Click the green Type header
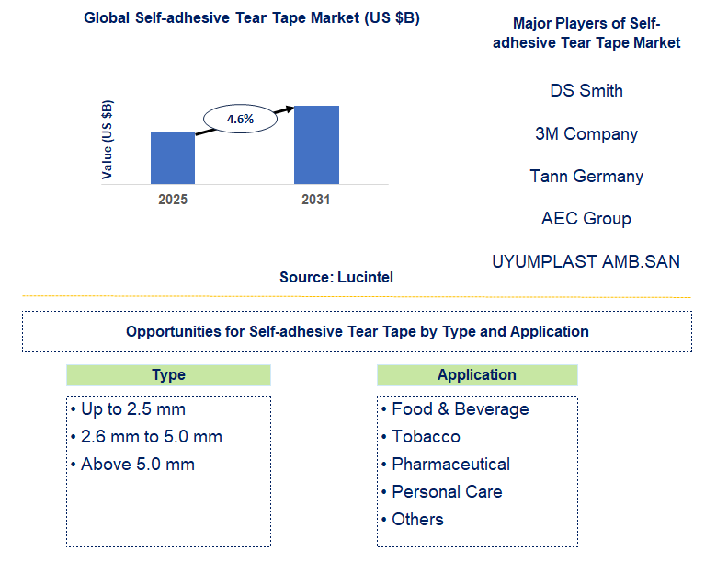 168,375
